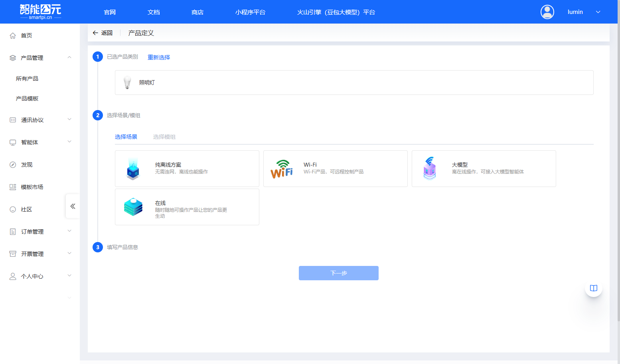Click the Wi-Fi scenario logo icon
The height and width of the screenshot is (364, 620).
pos(282,169)
